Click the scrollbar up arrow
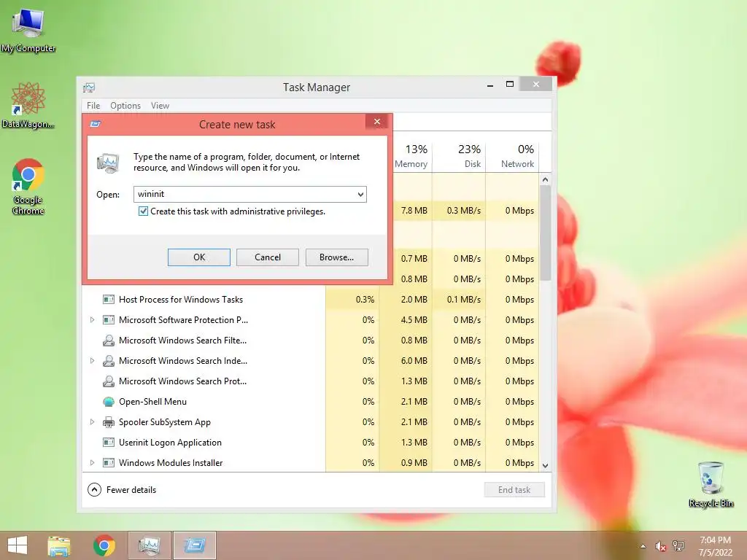Image resolution: width=747 pixels, height=560 pixels. point(546,179)
